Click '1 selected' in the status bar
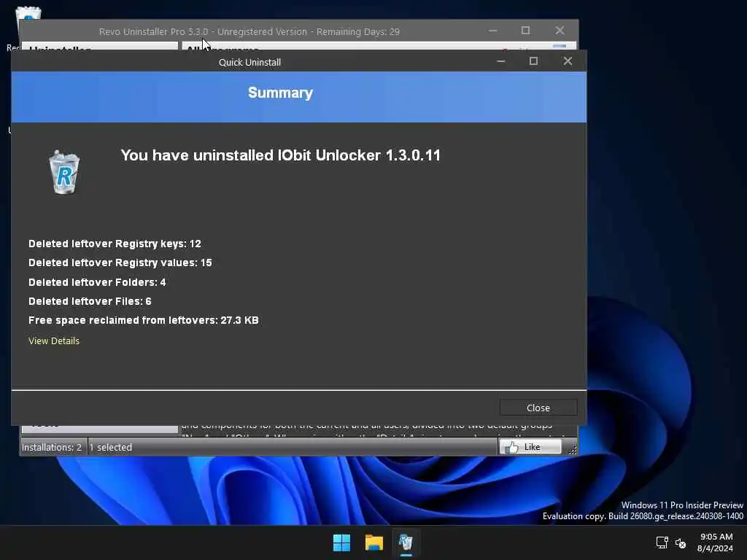747x560 pixels. point(111,447)
